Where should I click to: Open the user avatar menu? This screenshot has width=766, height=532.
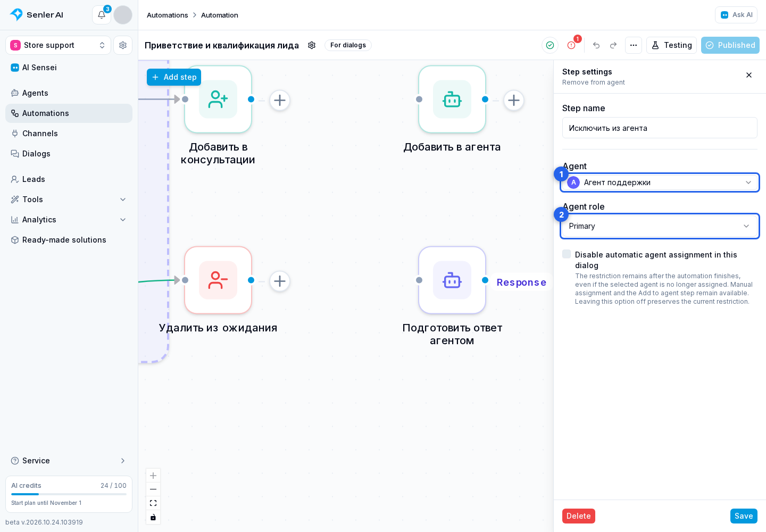123,15
